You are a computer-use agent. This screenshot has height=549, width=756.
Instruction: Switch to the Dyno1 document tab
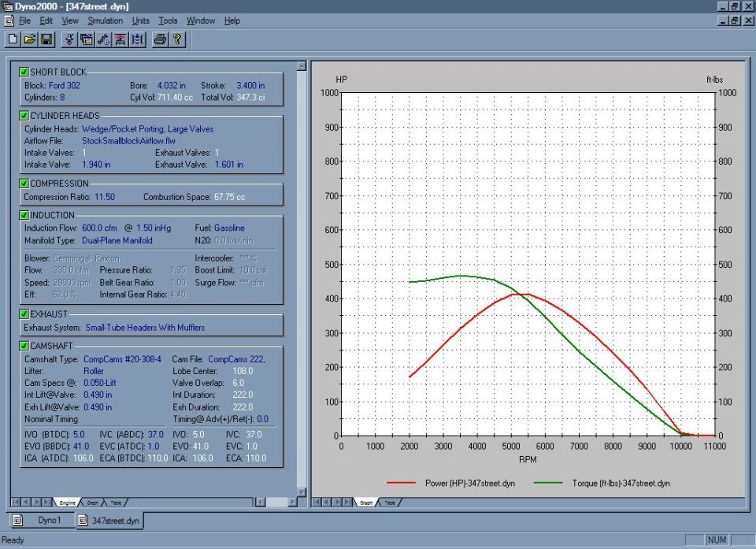pos(43,520)
